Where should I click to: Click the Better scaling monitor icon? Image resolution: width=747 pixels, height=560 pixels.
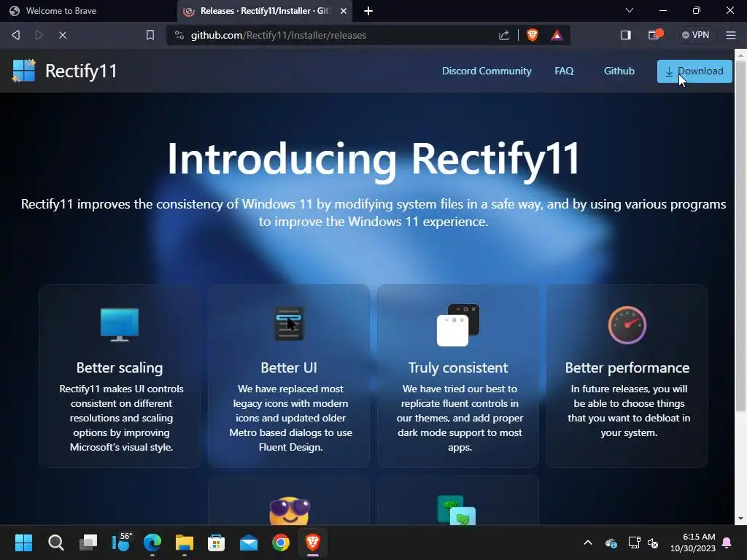click(120, 324)
